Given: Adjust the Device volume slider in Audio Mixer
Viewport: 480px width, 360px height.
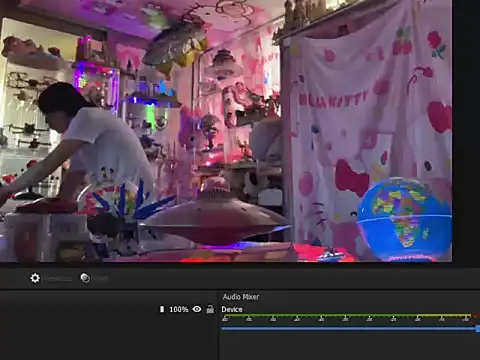Looking at the screenshot, I should point(351,329).
